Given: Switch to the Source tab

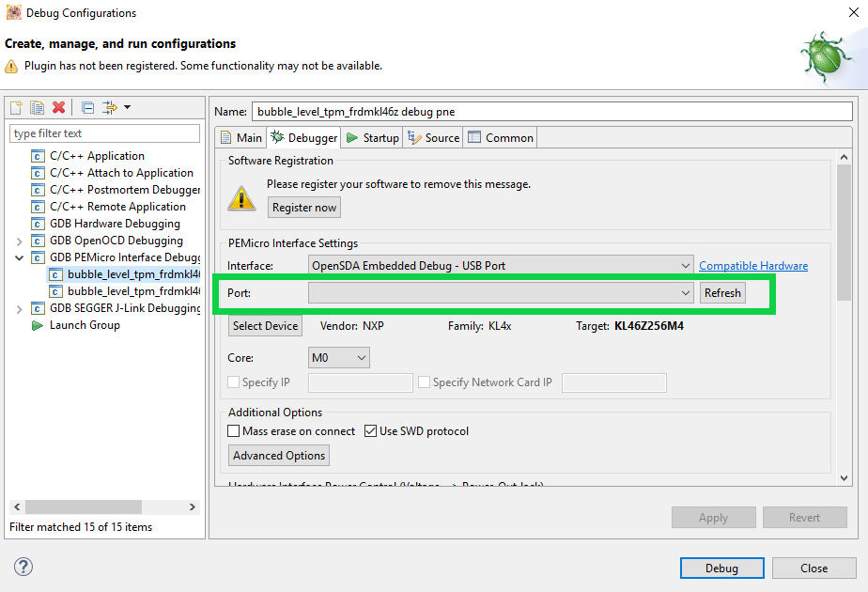Looking at the screenshot, I should (433, 138).
